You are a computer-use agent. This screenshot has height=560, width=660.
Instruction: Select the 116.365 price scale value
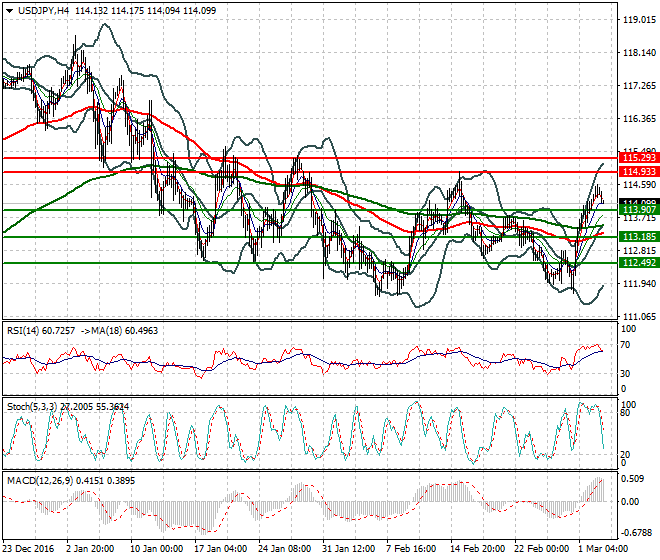tap(639, 119)
